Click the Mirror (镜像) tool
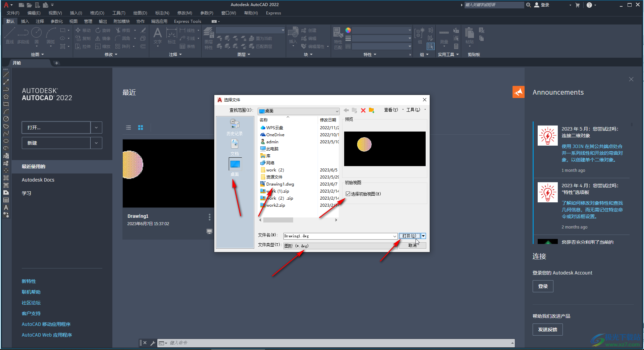 tap(103, 38)
